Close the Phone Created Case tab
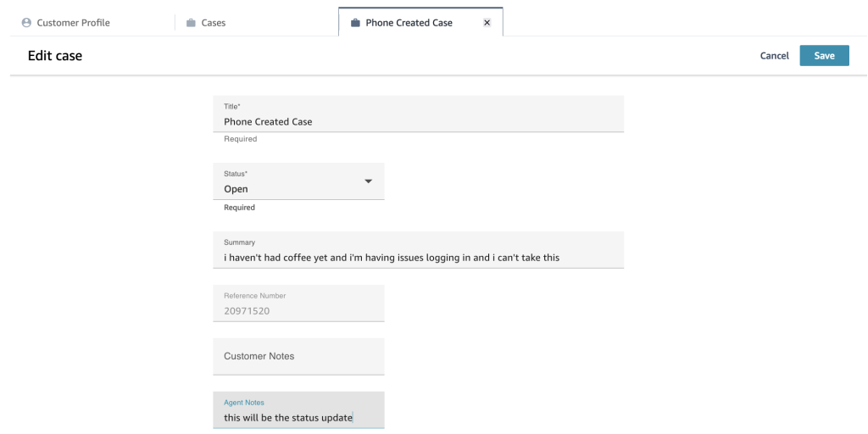 pyautogui.click(x=487, y=23)
